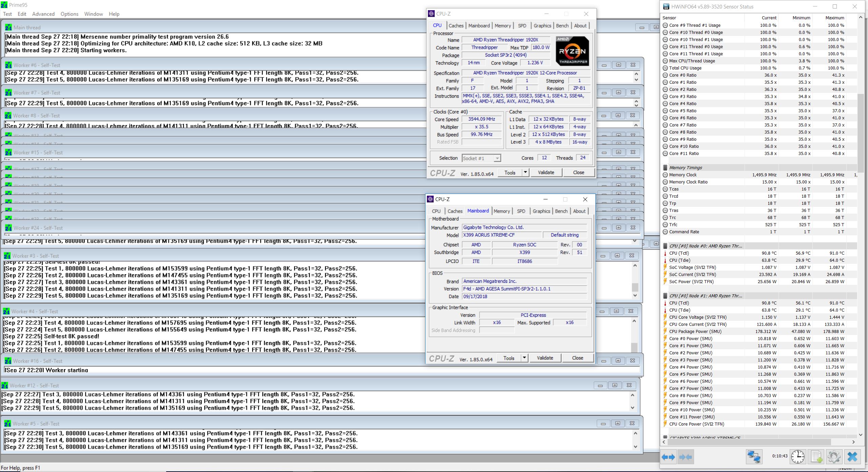Click CPU-Z icon in Mainboard window title
Screen dimensions: 868x472
pos(430,199)
